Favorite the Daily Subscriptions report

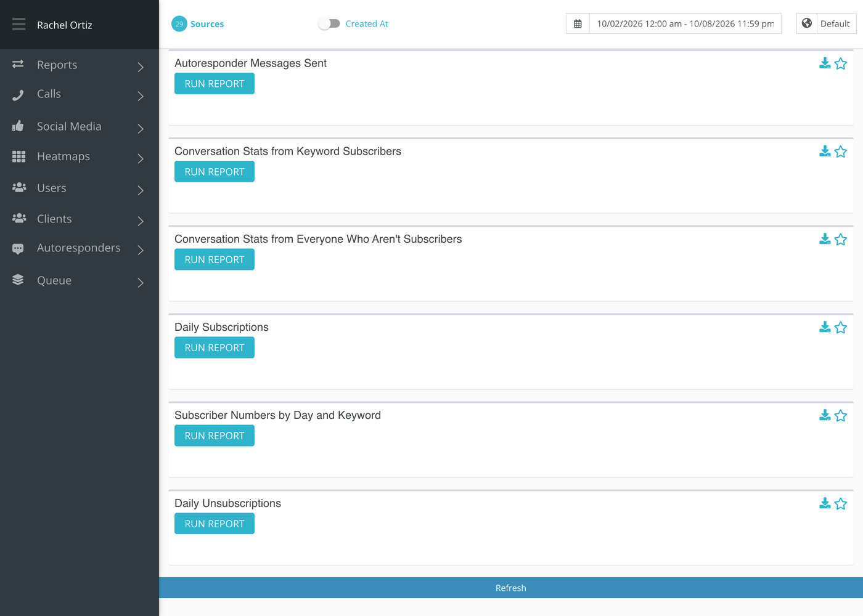click(x=841, y=327)
